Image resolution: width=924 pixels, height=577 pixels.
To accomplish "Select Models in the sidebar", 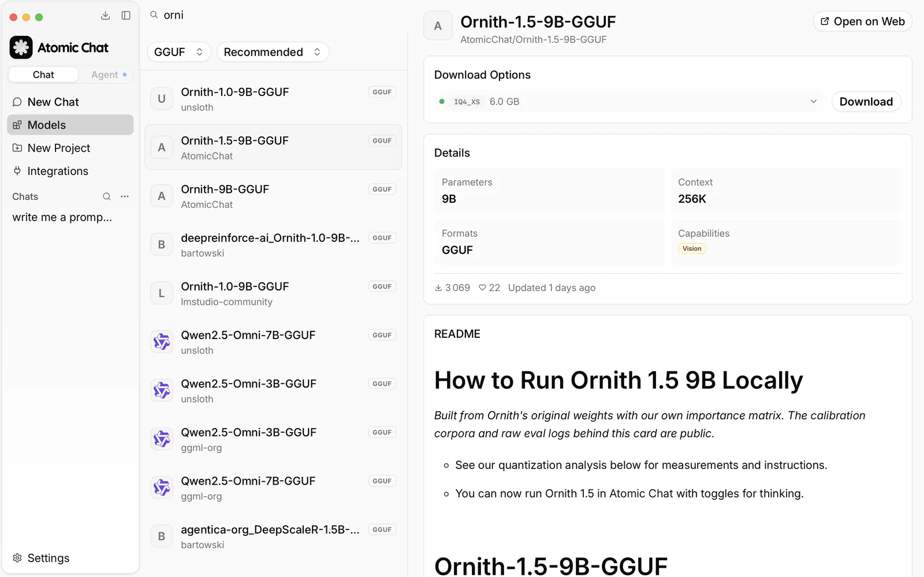I will click(70, 125).
